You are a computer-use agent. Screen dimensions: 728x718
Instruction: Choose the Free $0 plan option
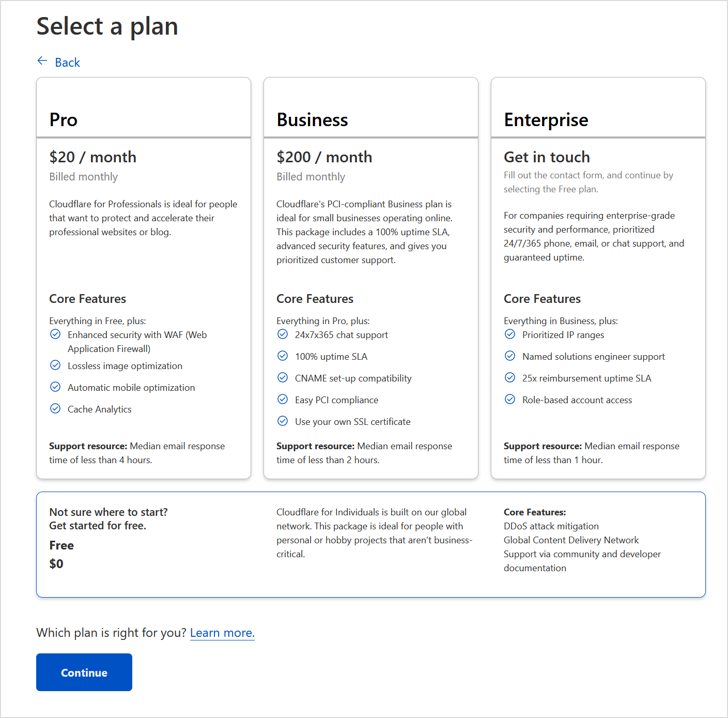click(x=371, y=544)
